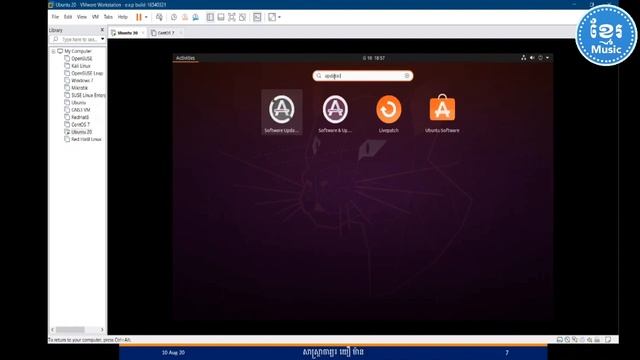Open the power options dropdown arrow

[146, 17]
